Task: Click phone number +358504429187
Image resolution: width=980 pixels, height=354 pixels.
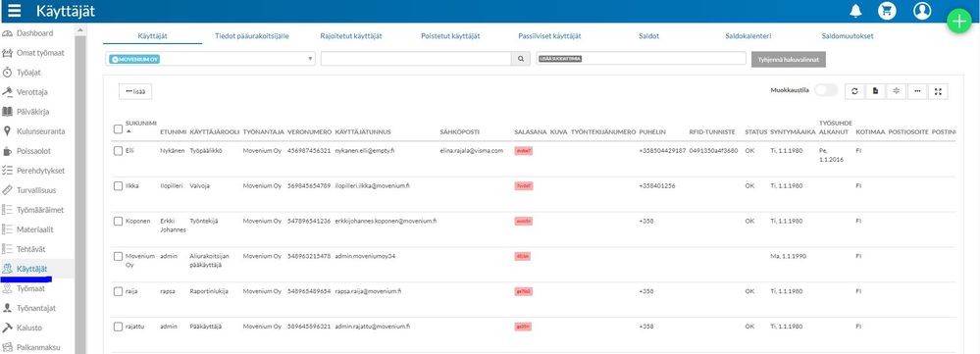Action: (662, 151)
